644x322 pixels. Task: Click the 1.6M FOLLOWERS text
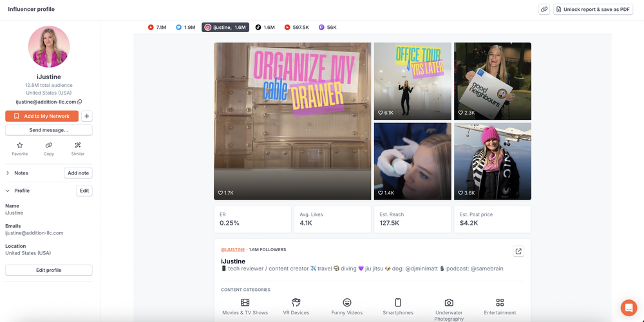pyautogui.click(x=267, y=250)
